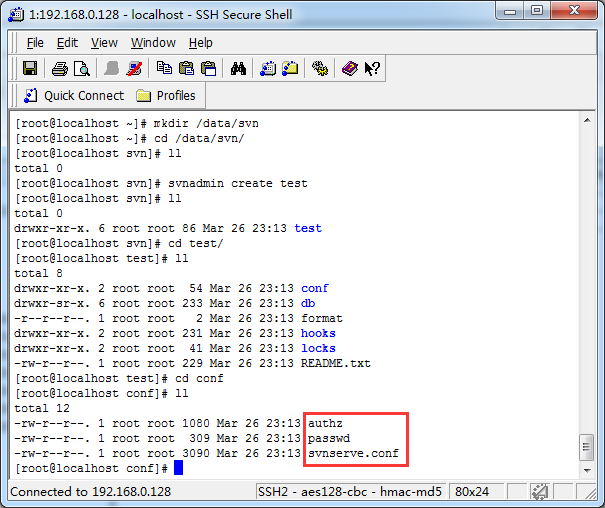
Task: Click the Print icon
Action: coord(60,69)
